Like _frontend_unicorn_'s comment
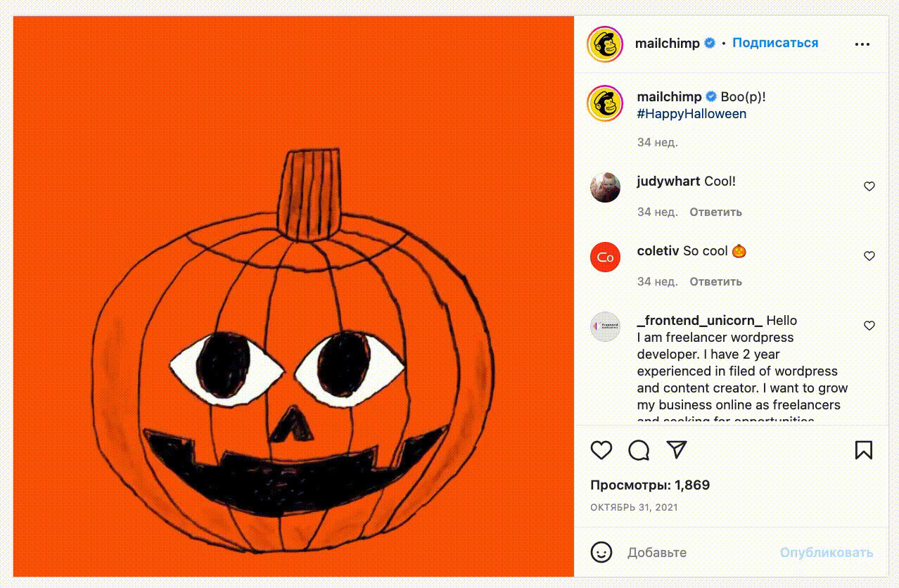Screen dimensions: 899x588 point(869,326)
